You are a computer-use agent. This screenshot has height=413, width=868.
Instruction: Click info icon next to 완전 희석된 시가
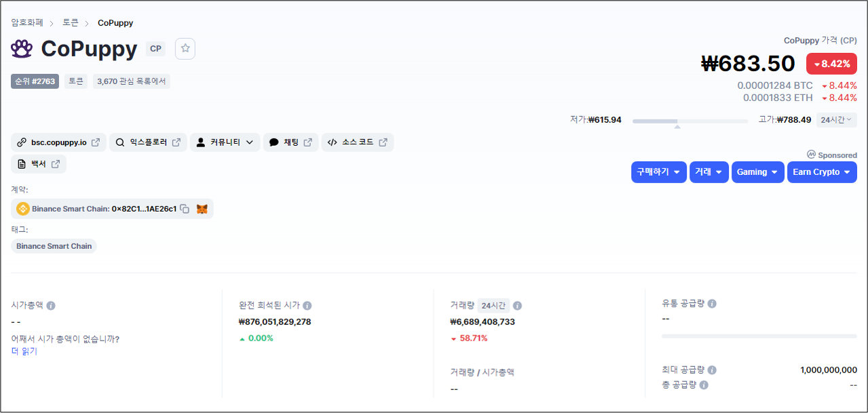click(307, 306)
